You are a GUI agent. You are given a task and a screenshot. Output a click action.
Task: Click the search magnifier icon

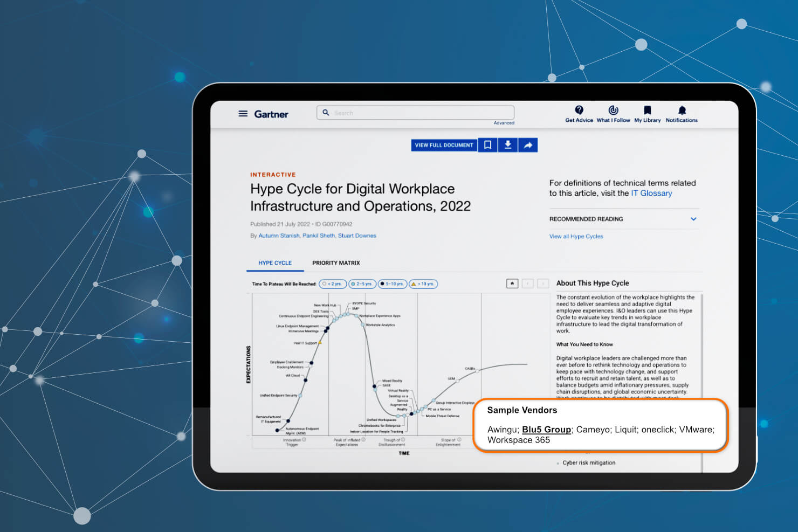326,113
